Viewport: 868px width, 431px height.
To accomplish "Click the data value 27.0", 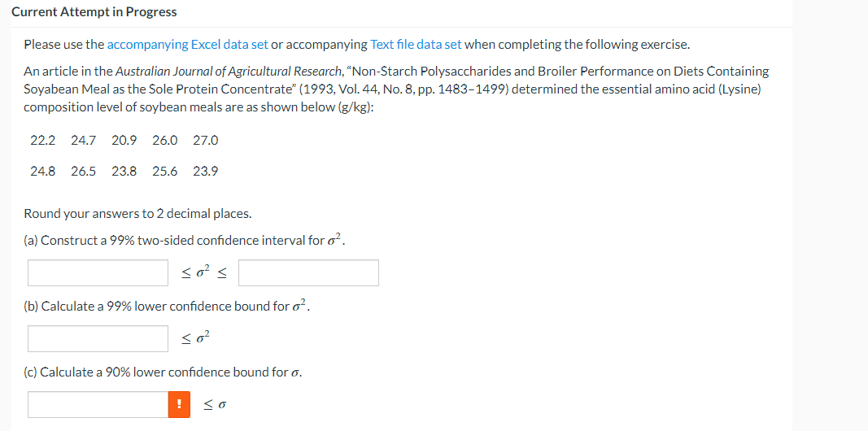I will 205,141.
